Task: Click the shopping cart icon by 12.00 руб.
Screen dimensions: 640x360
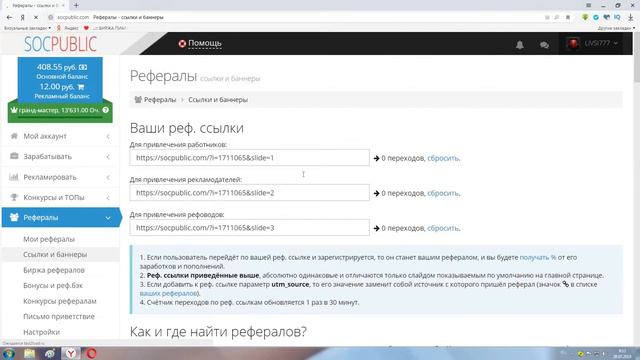Action: (x=81, y=87)
